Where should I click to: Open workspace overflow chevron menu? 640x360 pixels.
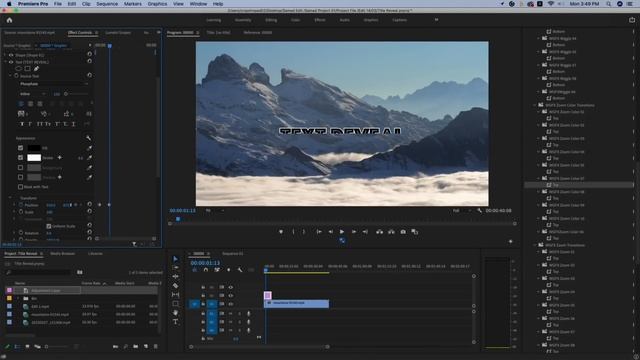pos(436,20)
